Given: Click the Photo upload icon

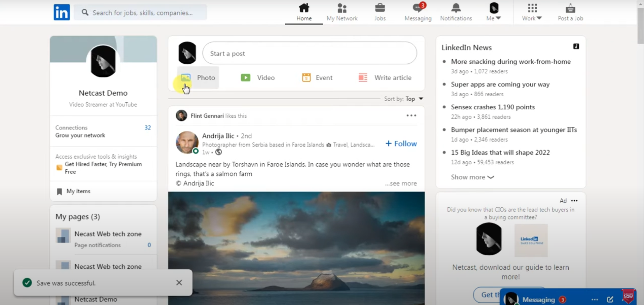Looking at the screenshot, I should [x=186, y=78].
